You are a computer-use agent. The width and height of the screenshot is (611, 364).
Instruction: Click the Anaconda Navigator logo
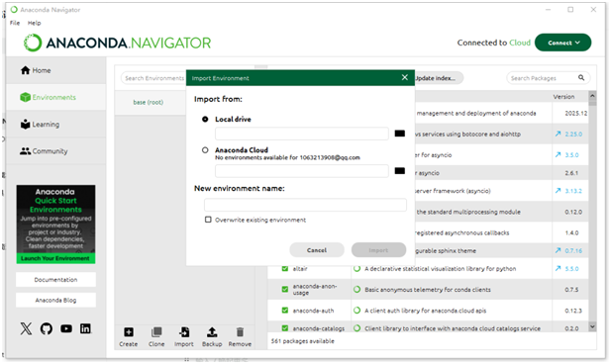tap(117, 43)
